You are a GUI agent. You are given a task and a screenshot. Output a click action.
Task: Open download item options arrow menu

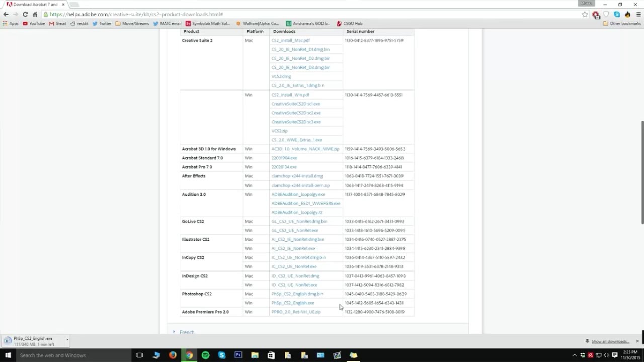click(x=67, y=341)
